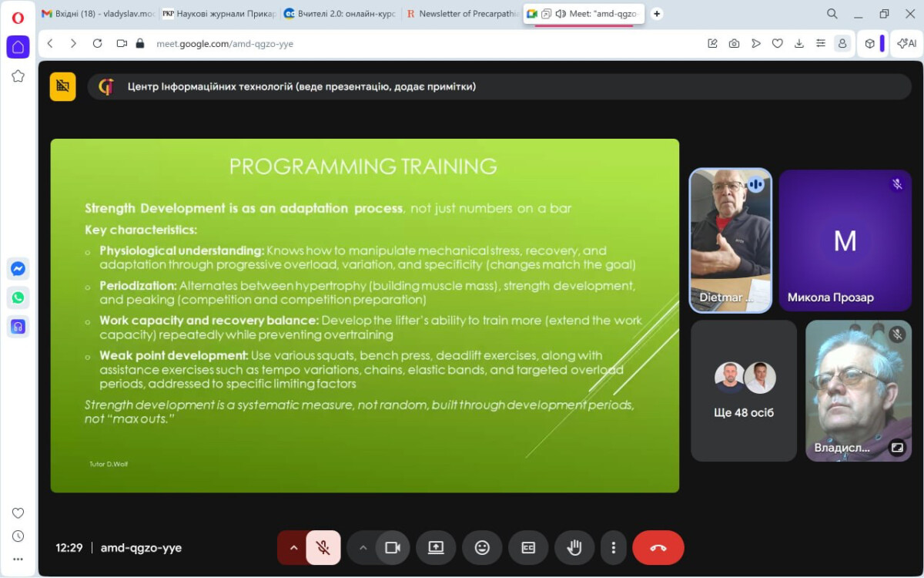Raise your hand in the meeting
Image resolution: width=924 pixels, height=578 pixels.
coord(574,548)
